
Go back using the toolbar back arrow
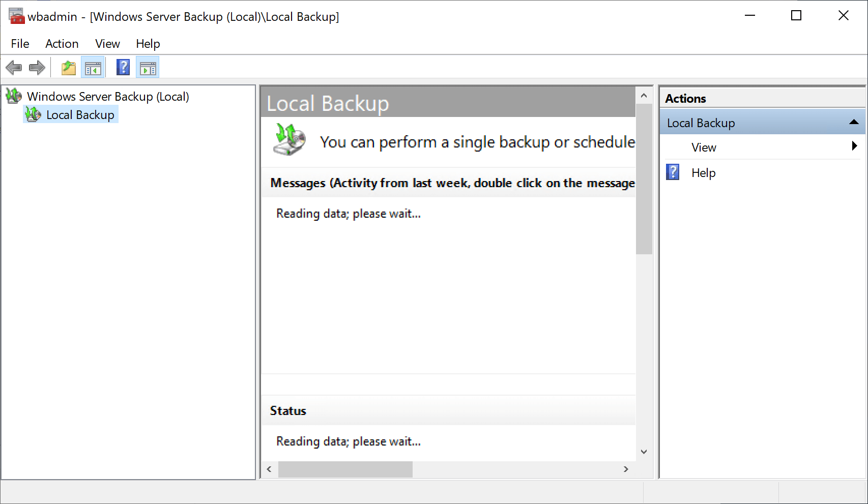pyautogui.click(x=14, y=67)
